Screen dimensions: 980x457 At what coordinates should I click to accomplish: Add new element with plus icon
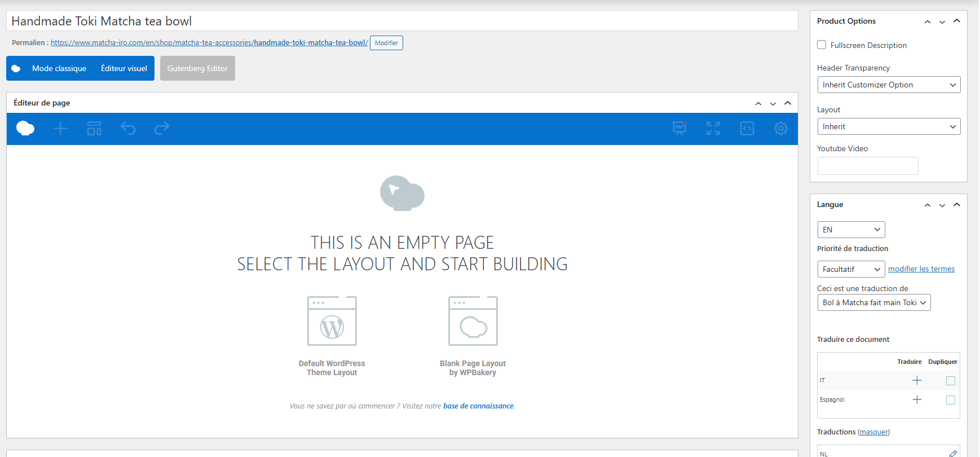(60, 129)
